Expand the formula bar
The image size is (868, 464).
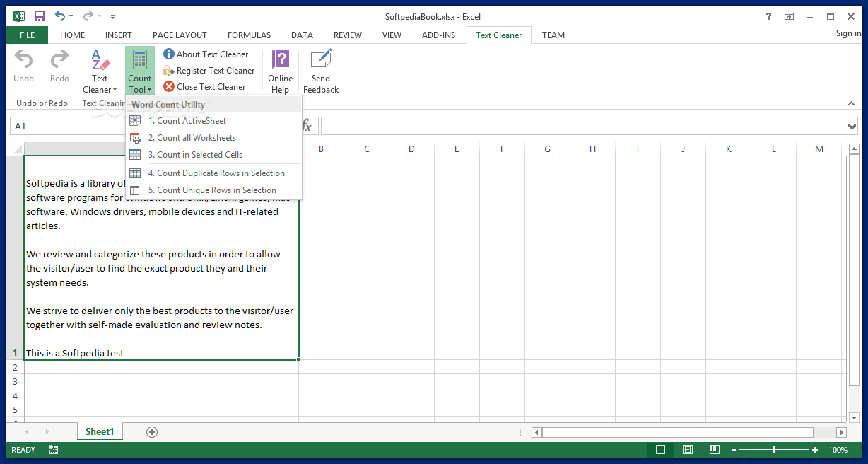852,127
